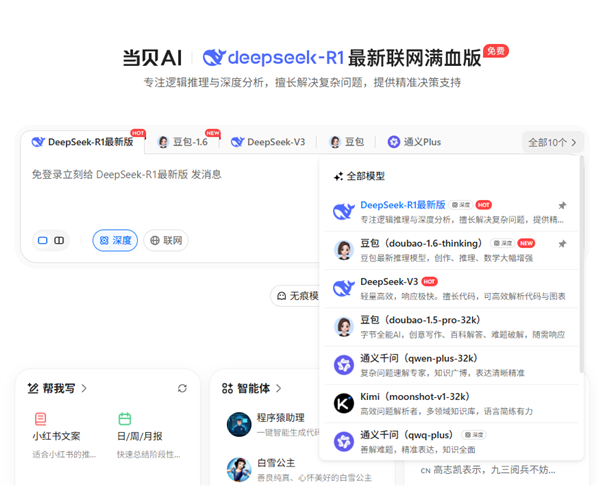Select 豆包-1.6 model tab

(x=183, y=142)
